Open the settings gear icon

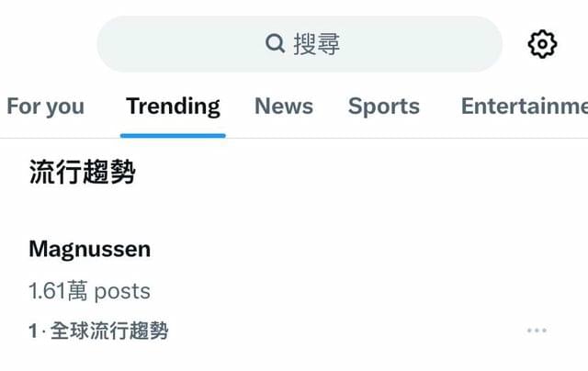542,44
